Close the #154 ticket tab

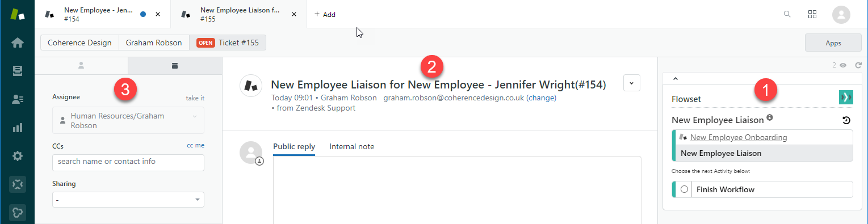pos(158,14)
